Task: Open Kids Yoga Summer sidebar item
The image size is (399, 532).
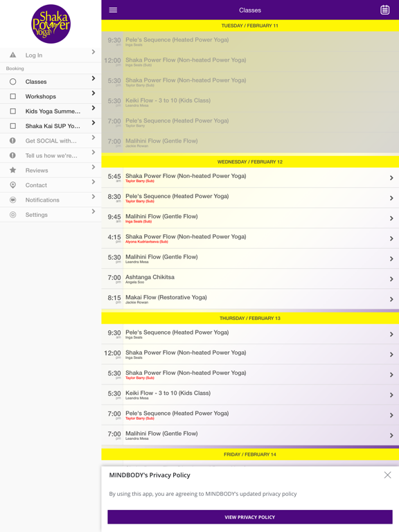Action: [51, 111]
